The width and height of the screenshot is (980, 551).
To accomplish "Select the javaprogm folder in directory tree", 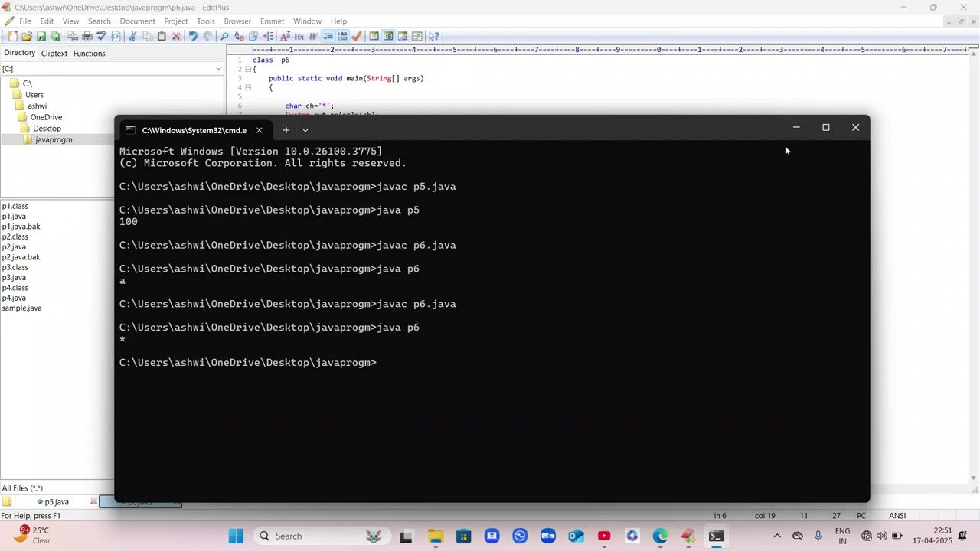I will [54, 139].
